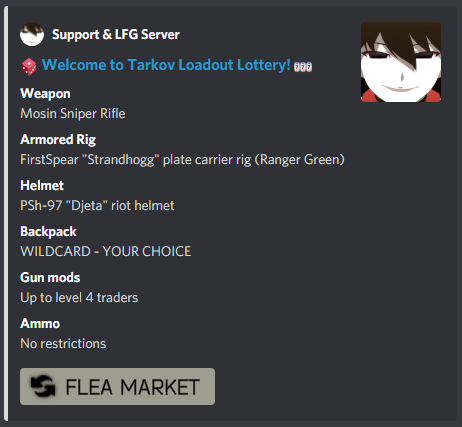This screenshot has height=427, width=462.
Task: Open the large embed thumbnail image
Action: (x=401, y=62)
